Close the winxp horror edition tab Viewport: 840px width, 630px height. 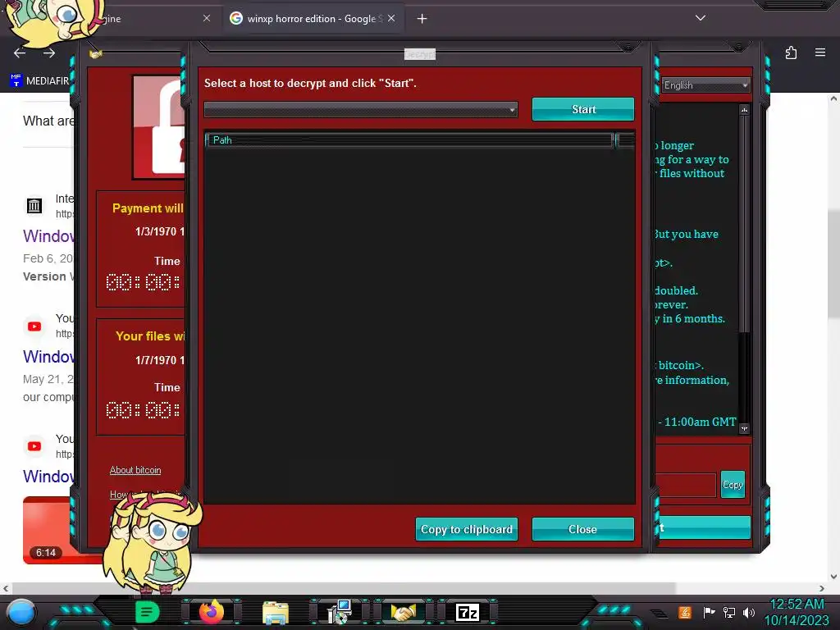pyautogui.click(x=391, y=19)
